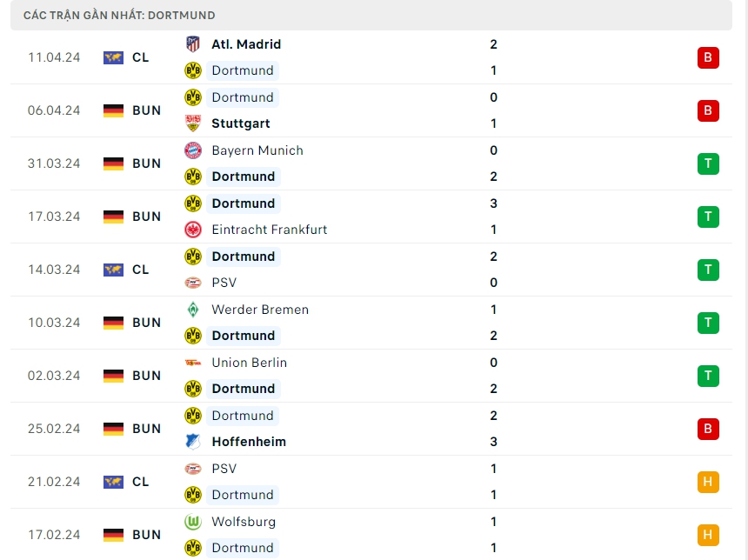Click the BUN league label on 17.03.24
Viewport: 748px width, 560px height.
[x=147, y=217]
